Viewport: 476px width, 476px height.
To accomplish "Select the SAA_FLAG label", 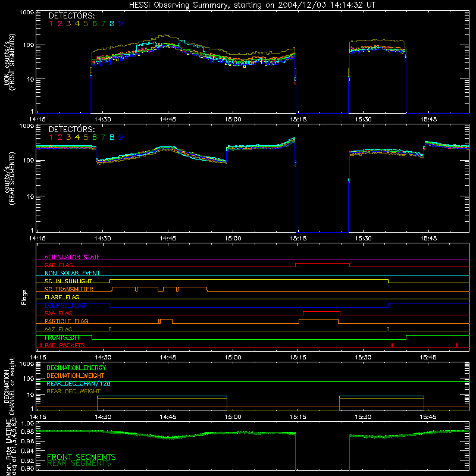I will [x=58, y=313].
